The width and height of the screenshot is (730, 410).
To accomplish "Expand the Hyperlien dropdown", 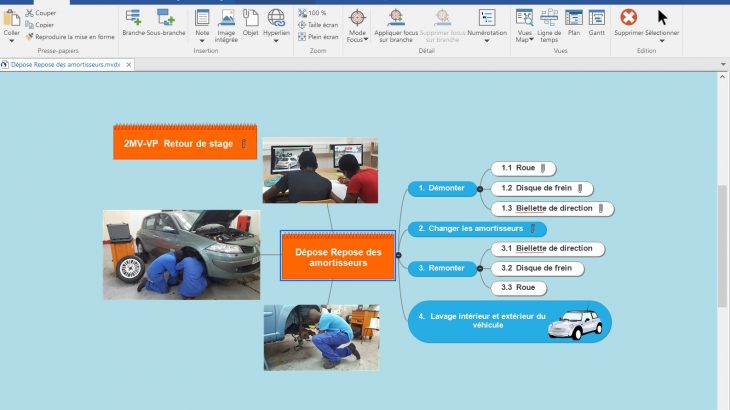I will coord(276,41).
